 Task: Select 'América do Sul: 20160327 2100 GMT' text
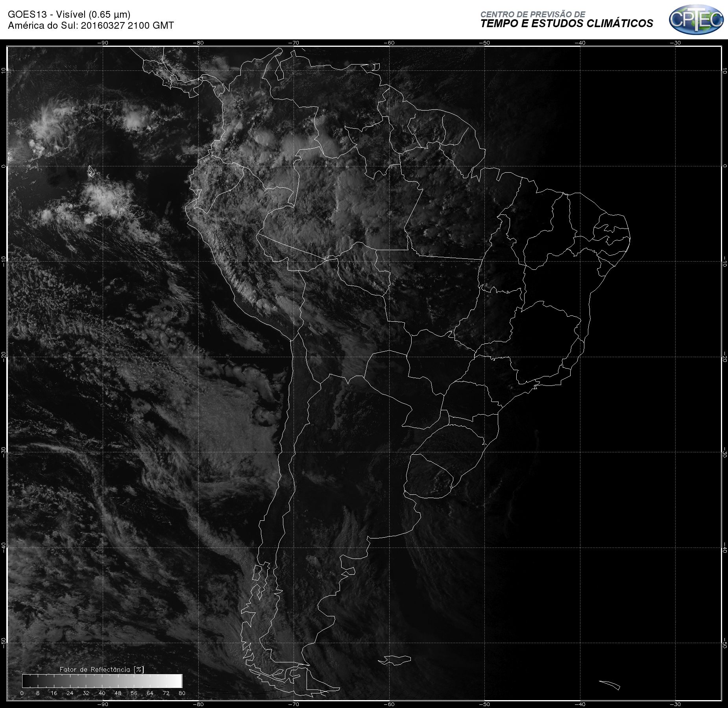pos(91,26)
